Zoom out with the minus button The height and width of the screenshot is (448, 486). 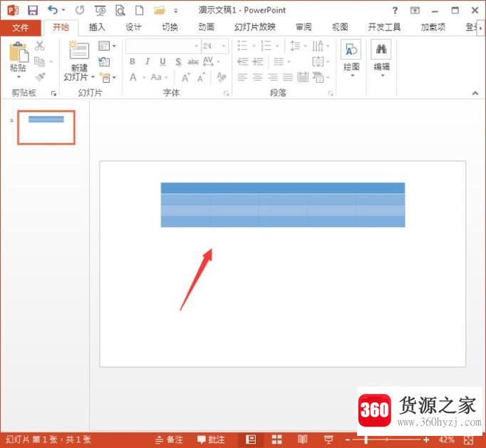point(348,439)
